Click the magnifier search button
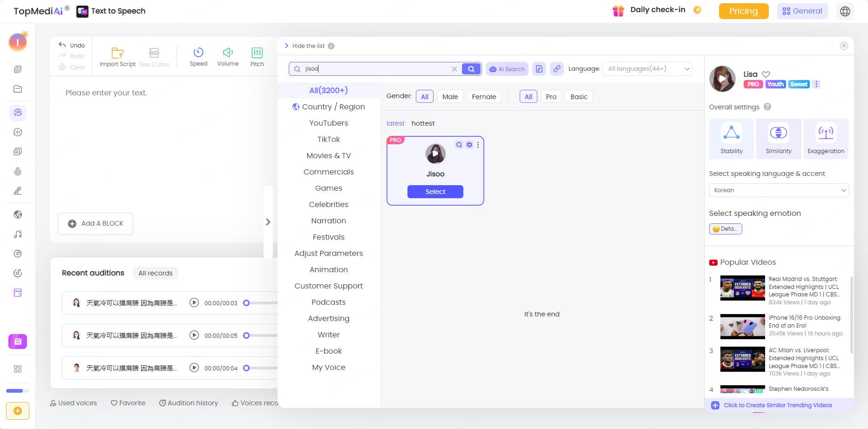The width and height of the screenshot is (868, 429). [471, 69]
